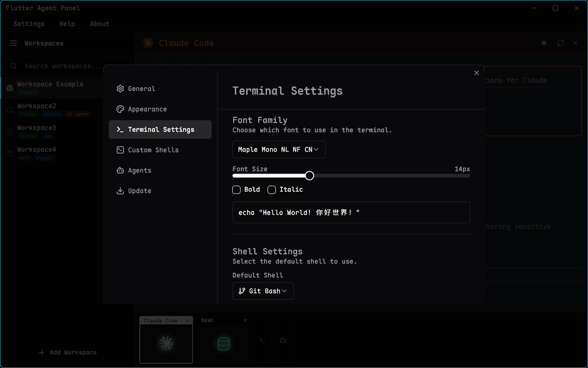
Task: Open the About menu
Action: [99, 24]
